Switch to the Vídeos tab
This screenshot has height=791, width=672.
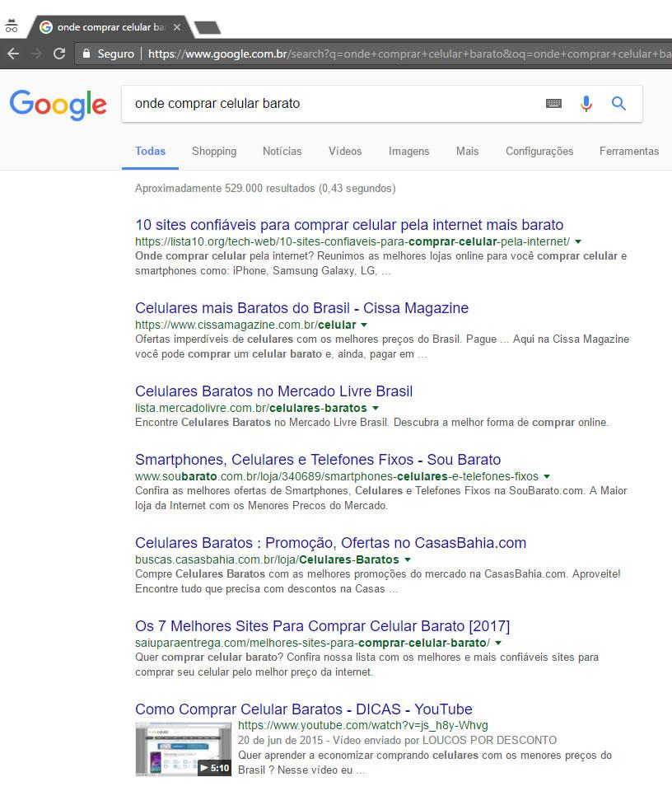coord(345,152)
